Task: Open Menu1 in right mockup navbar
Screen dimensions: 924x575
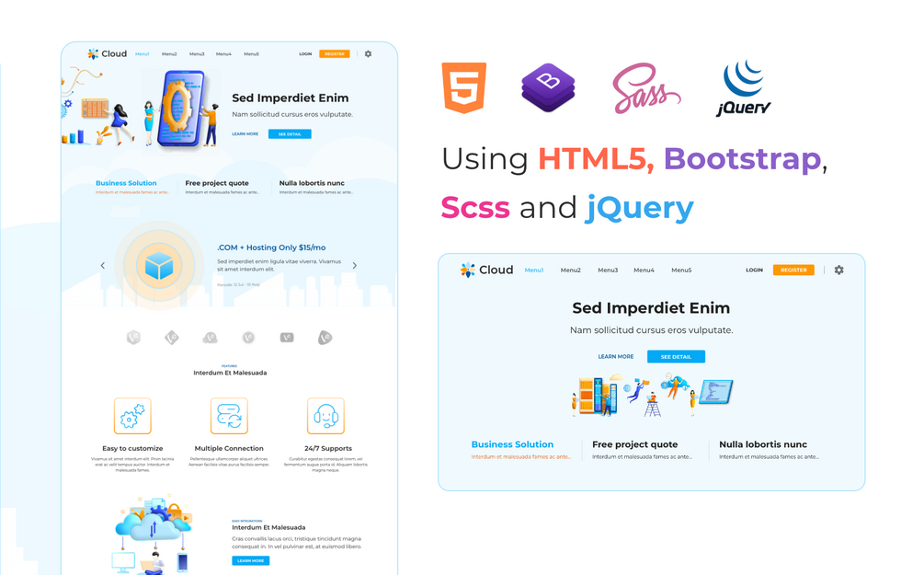Action: (534, 270)
